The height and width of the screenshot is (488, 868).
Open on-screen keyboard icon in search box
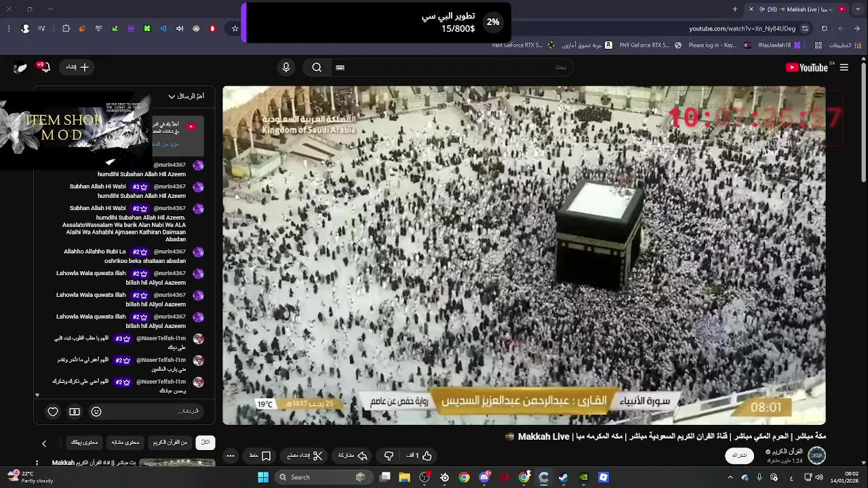[x=340, y=67]
